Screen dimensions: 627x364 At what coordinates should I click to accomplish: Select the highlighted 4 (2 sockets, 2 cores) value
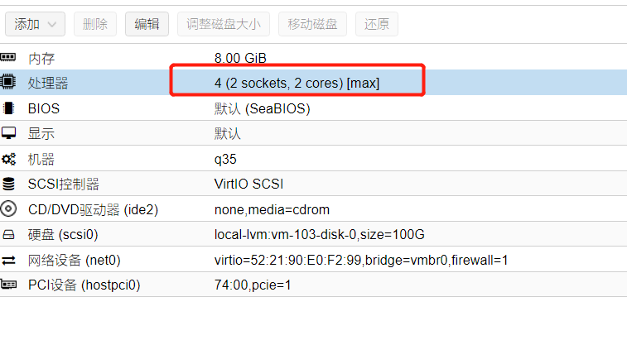pyautogui.click(x=297, y=83)
